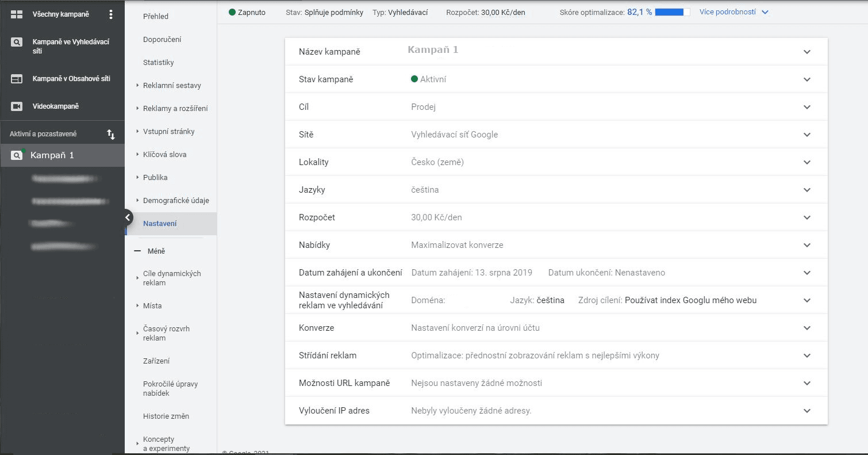Click the search icon beside Kampaň 1
868x455 pixels.
pos(17,155)
